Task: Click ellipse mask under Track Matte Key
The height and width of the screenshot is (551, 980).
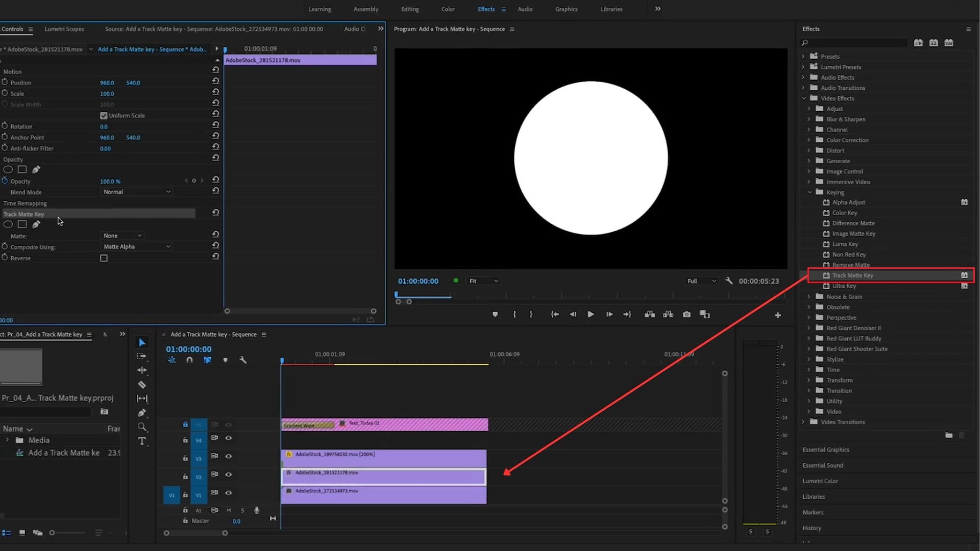Action: point(8,224)
